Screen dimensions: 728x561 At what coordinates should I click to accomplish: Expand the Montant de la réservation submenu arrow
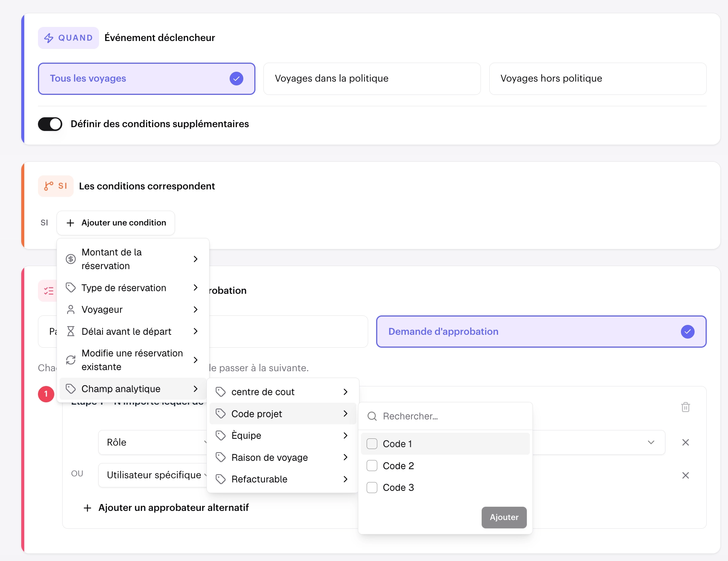195,259
